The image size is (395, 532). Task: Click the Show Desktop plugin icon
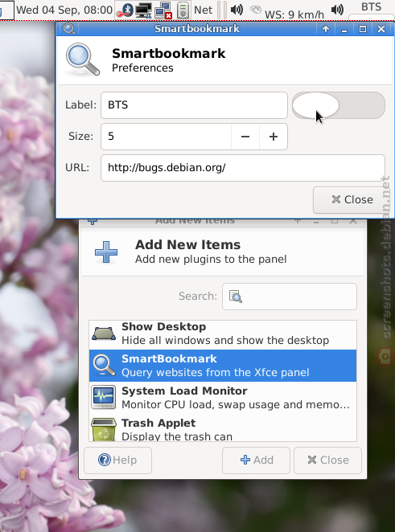pos(104,334)
